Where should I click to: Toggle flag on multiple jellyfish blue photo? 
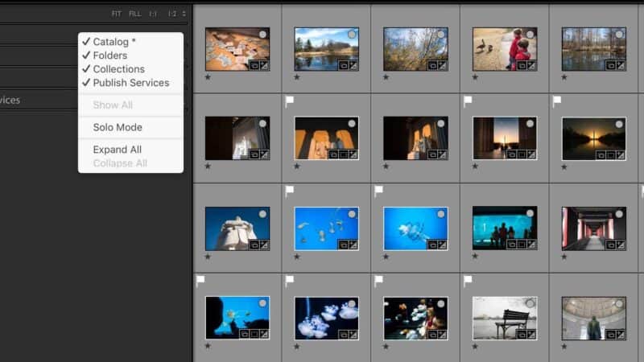click(290, 191)
